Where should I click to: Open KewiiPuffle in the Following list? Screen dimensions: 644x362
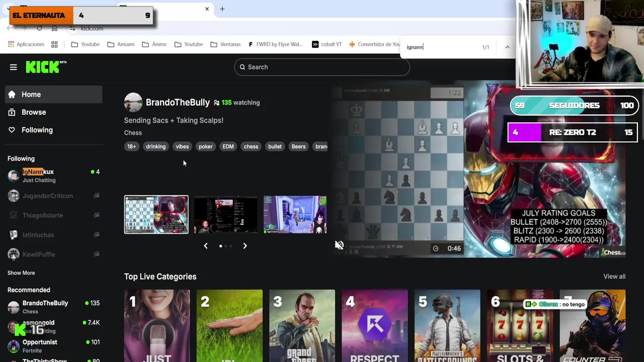pos(54,254)
